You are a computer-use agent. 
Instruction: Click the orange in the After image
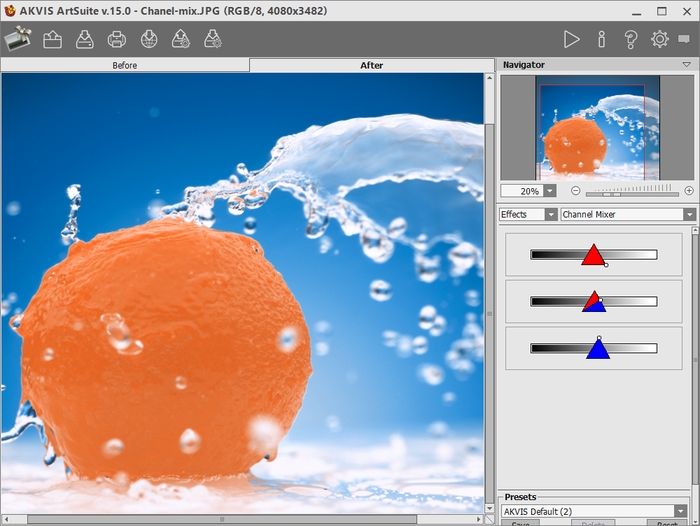(x=166, y=348)
